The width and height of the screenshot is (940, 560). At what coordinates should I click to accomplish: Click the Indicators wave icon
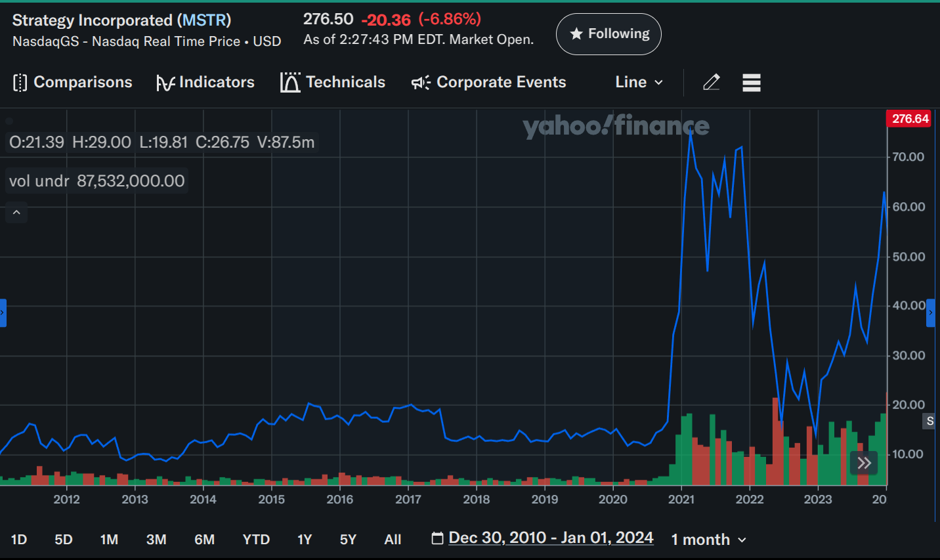pos(165,83)
